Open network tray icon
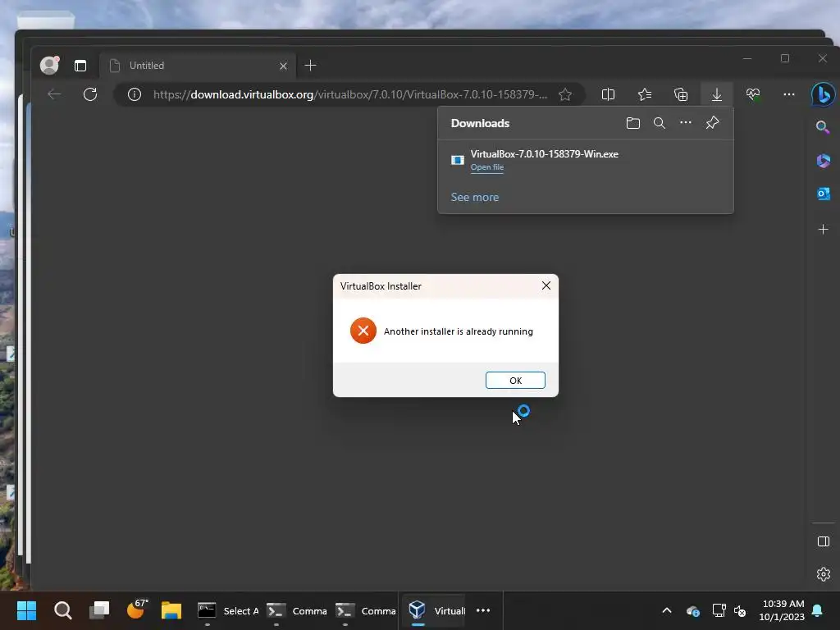 tap(719, 610)
